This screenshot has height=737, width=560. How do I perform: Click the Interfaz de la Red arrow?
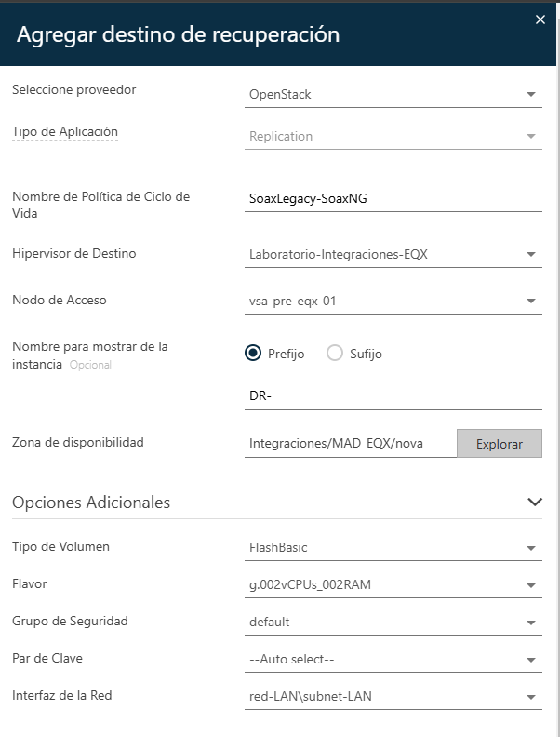[x=530, y=697]
